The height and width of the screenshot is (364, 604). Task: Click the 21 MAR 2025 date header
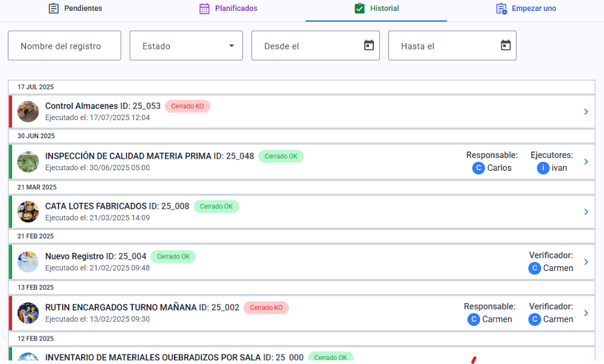pos(37,187)
